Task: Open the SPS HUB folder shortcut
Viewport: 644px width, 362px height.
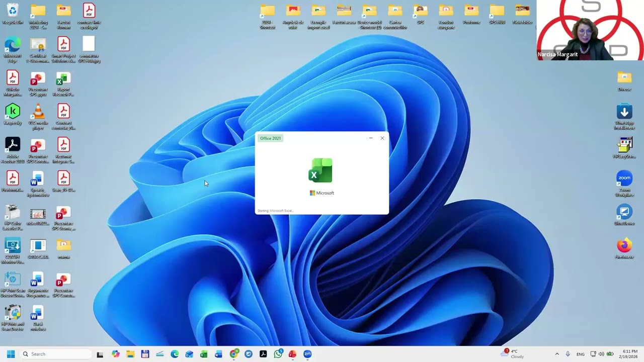Action: [497, 14]
